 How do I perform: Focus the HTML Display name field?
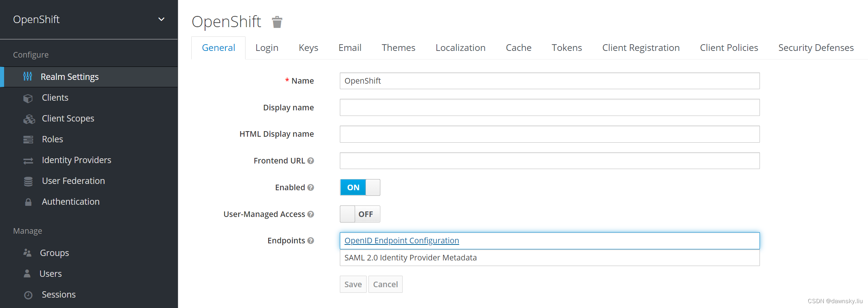pyautogui.click(x=550, y=134)
